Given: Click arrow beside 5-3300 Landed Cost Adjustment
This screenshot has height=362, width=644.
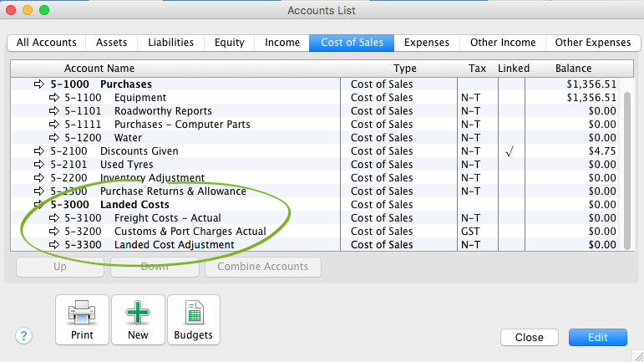Looking at the screenshot, I should [55, 245].
